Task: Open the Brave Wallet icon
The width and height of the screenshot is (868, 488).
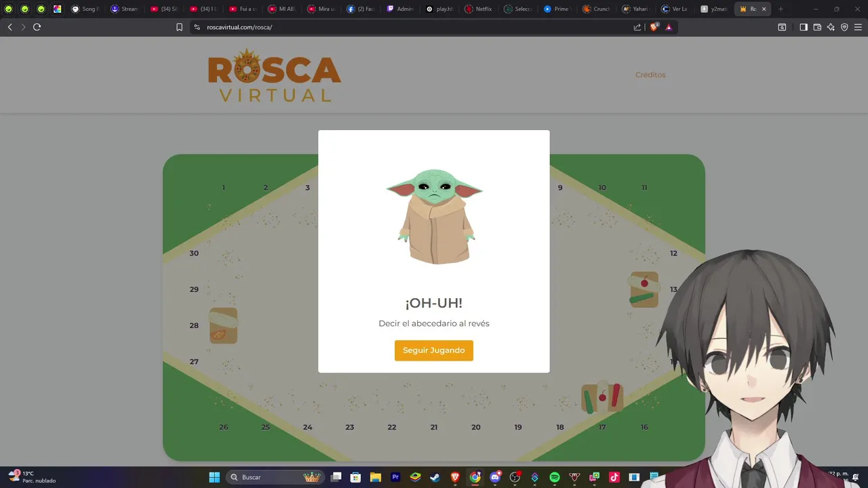Action: [x=817, y=27]
